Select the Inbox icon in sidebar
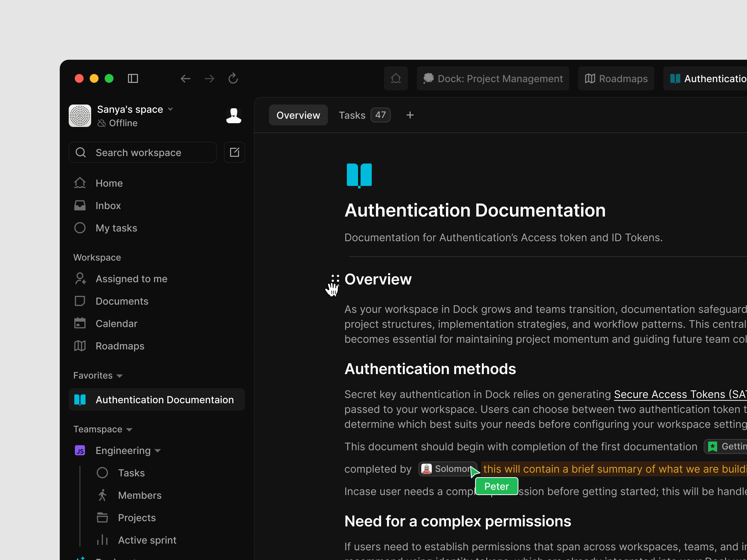Viewport: 747px width, 560px height. click(80, 205)
